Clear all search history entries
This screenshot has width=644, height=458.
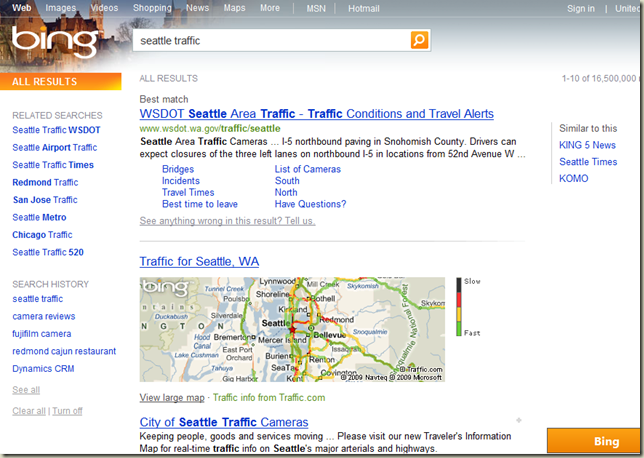29,411
